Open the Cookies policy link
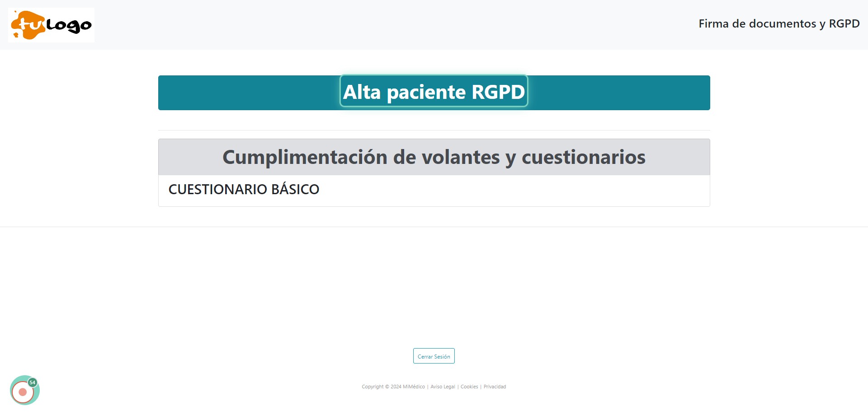The width and height of the screenshot is (868, 415). click(469, 387)
